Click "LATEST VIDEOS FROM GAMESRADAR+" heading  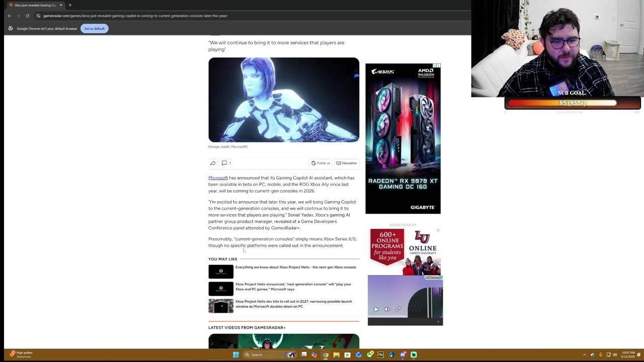[247, 328]
